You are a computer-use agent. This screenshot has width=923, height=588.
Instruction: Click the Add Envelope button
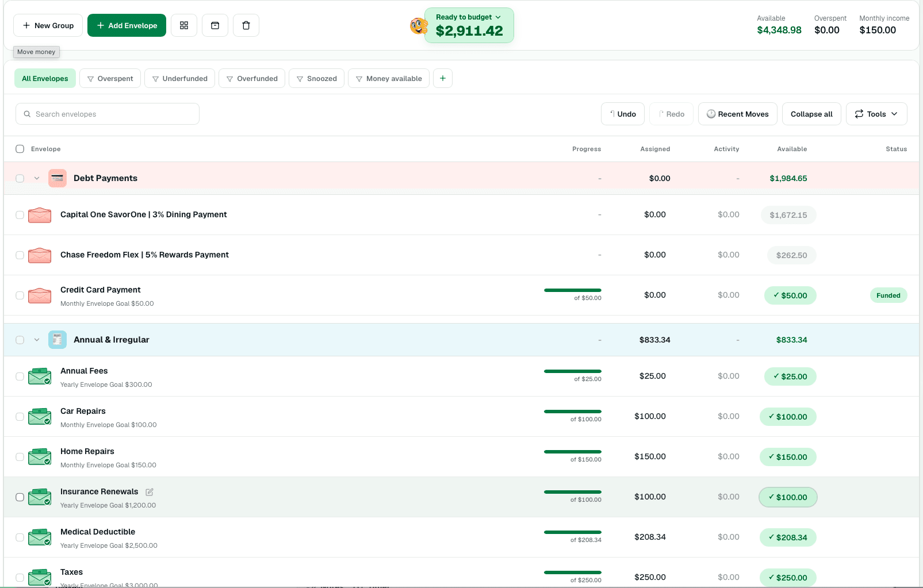point(127,25)
